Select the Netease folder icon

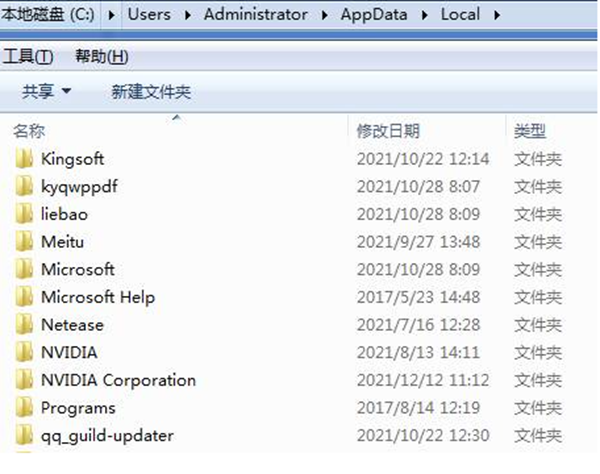click(24, 325)
